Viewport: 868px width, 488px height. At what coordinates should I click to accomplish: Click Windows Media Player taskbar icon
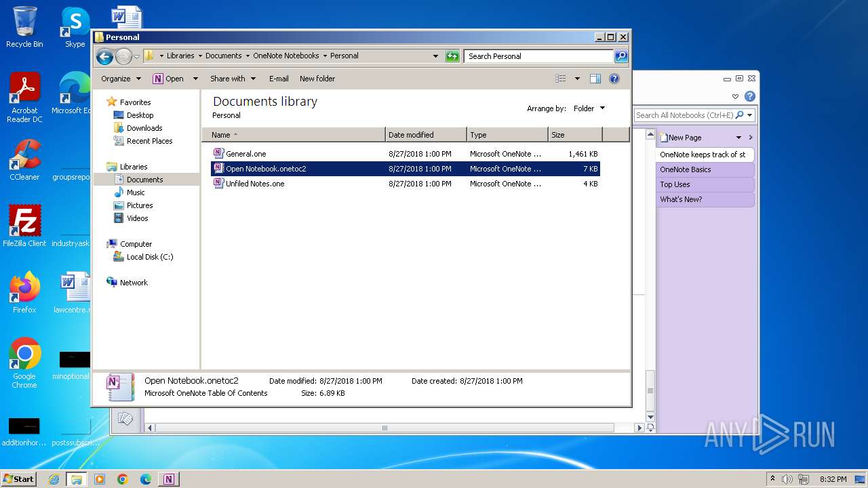point(100,479)
